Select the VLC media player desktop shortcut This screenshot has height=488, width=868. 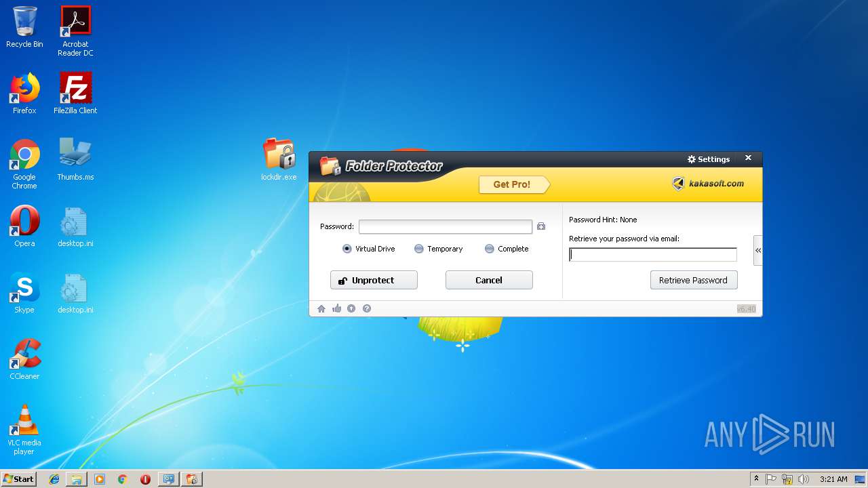(24, 430)
